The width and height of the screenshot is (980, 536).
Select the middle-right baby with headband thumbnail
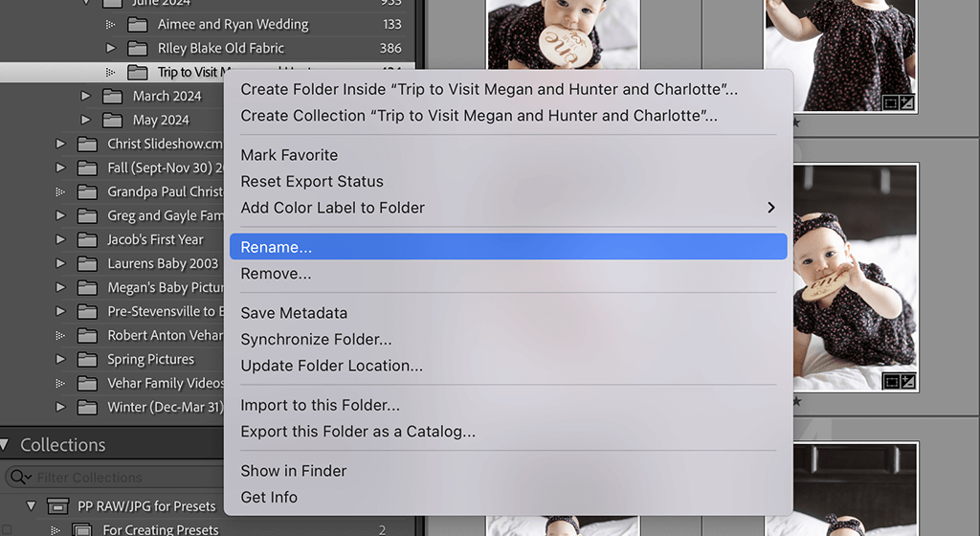[x=856, y=278]
